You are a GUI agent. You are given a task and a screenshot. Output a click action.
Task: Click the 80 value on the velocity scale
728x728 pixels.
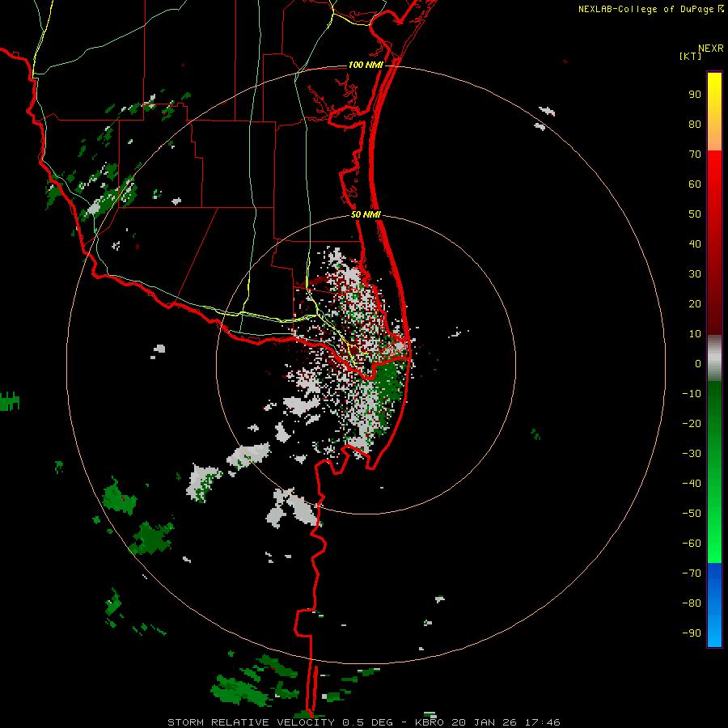[695, 124]
